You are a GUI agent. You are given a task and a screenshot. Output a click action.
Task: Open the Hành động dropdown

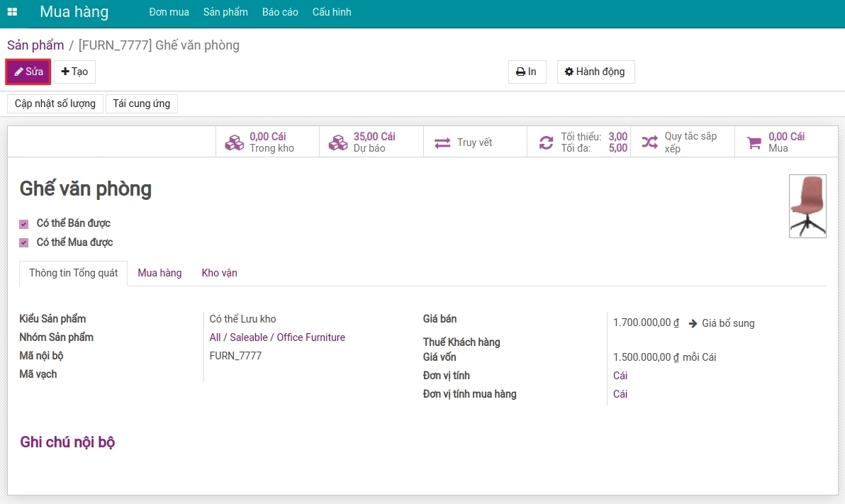pos(595,72)
